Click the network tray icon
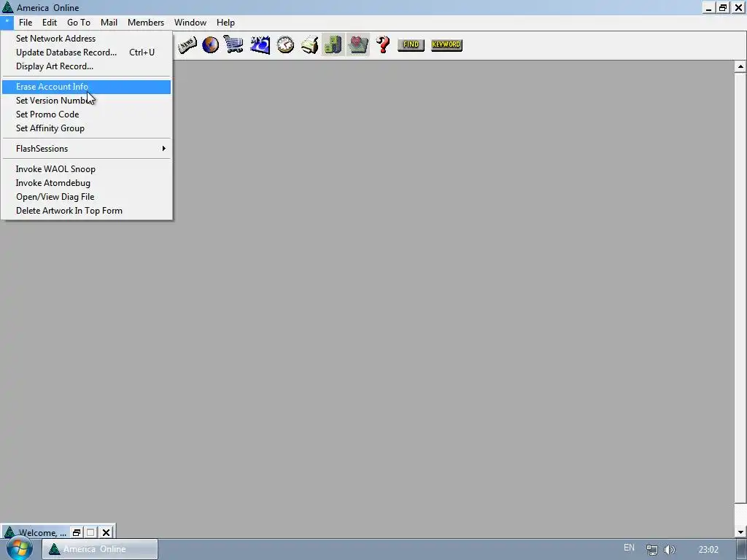This screenshot has height=560, width=747. 651,550
